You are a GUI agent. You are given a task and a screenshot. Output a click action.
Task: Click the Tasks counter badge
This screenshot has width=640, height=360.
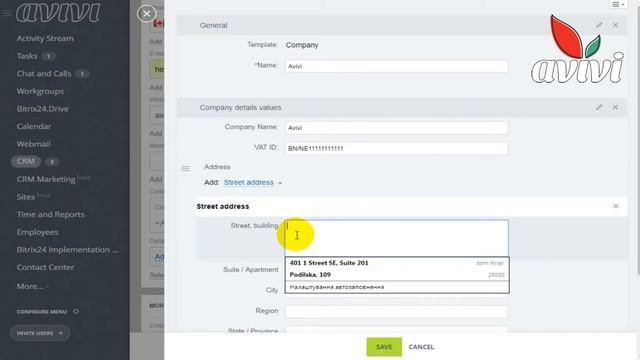pyautogui.click(x=48, y=56)
